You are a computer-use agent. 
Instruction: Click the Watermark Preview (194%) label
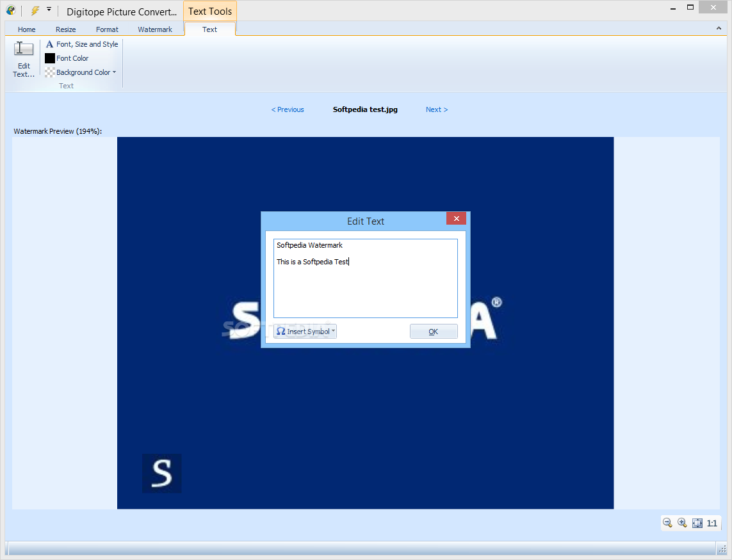pos(58,131)
